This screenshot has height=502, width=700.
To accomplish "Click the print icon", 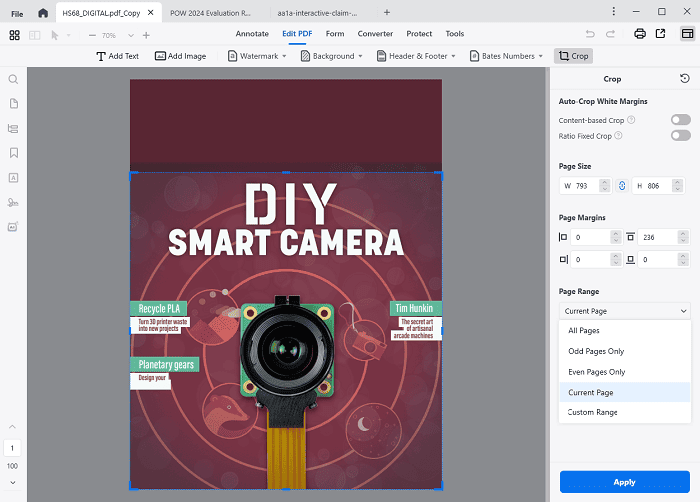I will point(639,34).
